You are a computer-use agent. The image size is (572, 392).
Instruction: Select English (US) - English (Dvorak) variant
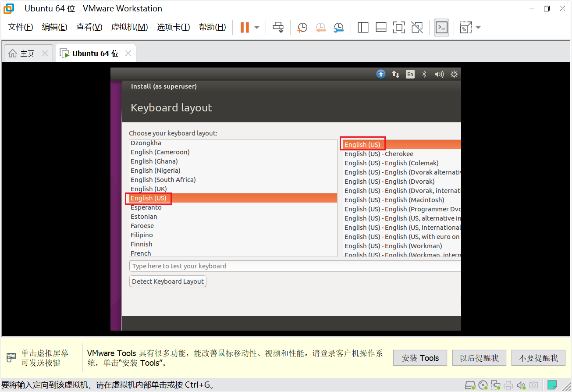pos(402,182)
